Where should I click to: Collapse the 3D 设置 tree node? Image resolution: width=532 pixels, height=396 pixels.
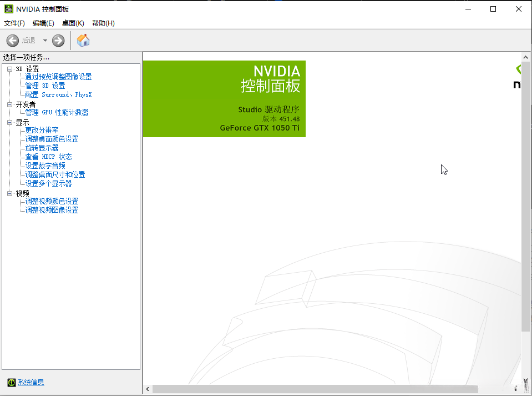click(10, 69)
